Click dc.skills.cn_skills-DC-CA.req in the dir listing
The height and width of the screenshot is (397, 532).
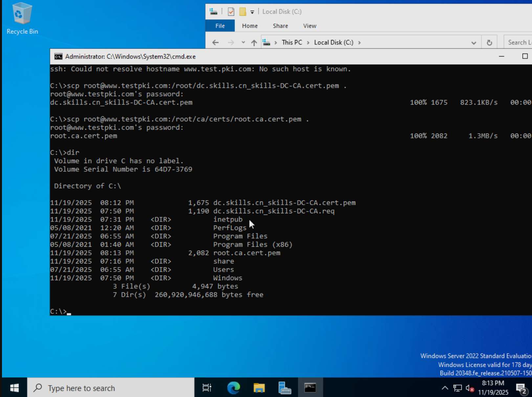pos(274,211)
